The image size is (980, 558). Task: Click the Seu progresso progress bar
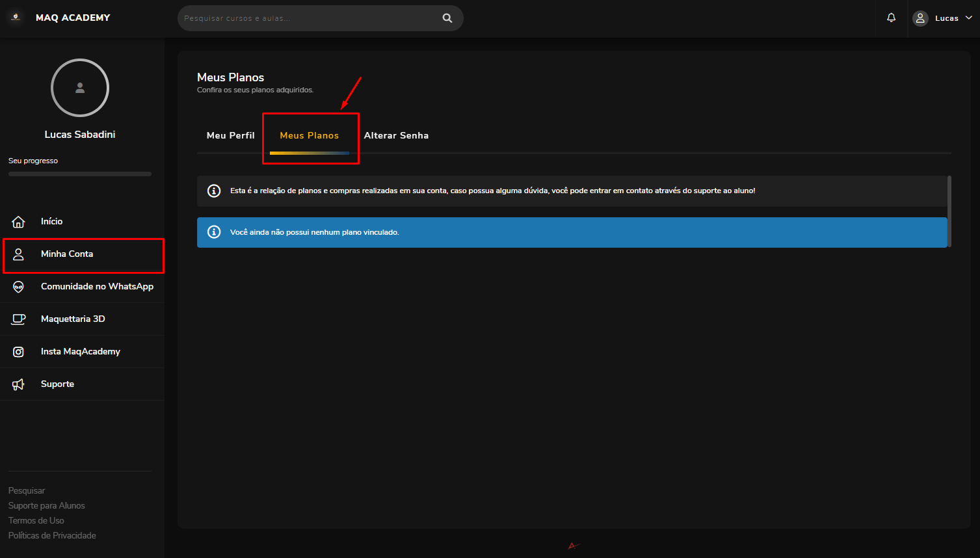80,174
